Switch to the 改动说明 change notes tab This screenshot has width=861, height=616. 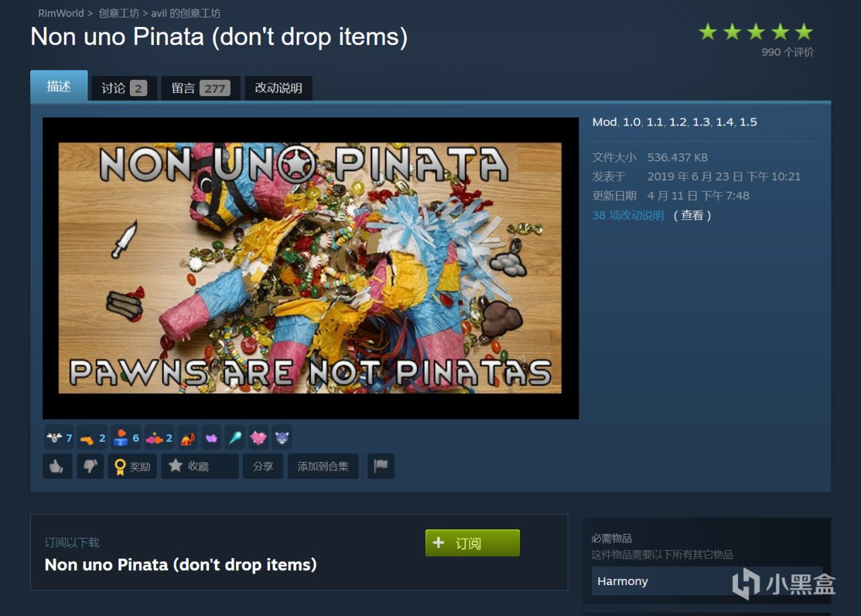278,88
